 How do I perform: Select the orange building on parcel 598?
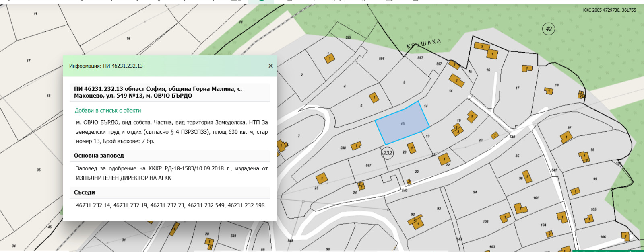[356, 146]
